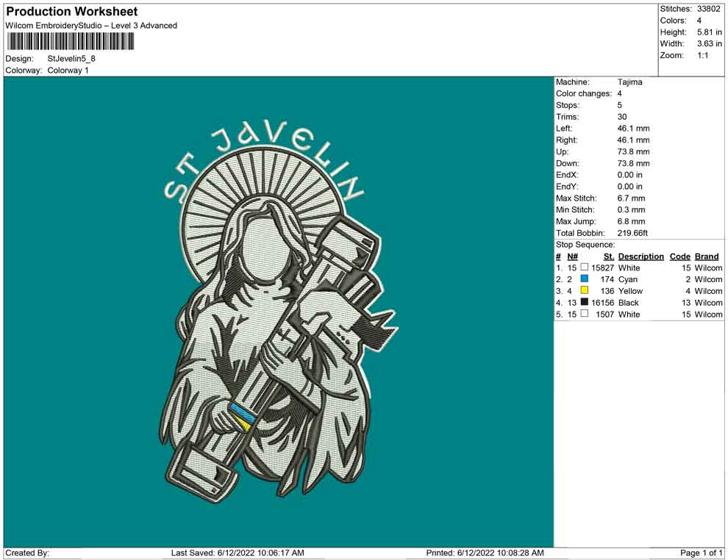
Task: Click the Code column header
Action: [679, 256]
